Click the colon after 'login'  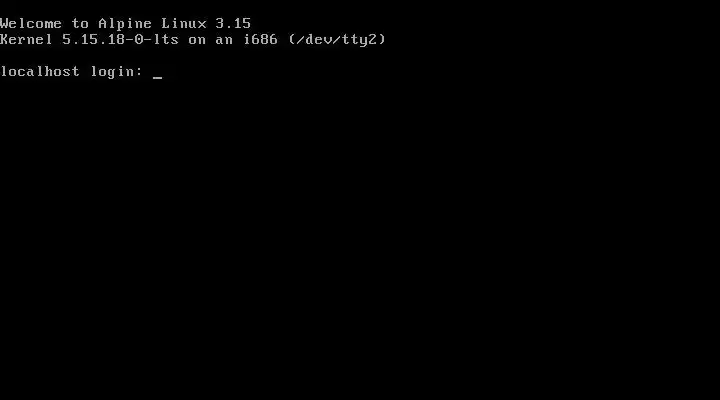[x=139, y=73]
